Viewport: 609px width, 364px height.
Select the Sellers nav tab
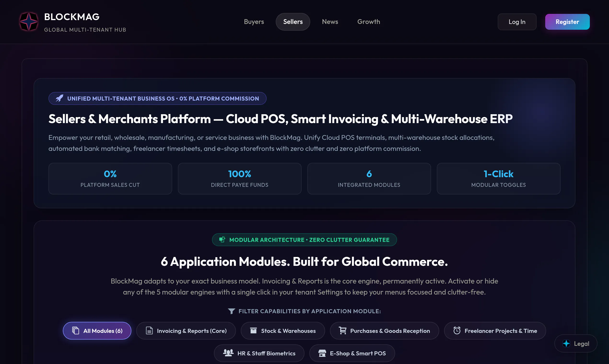293,22
